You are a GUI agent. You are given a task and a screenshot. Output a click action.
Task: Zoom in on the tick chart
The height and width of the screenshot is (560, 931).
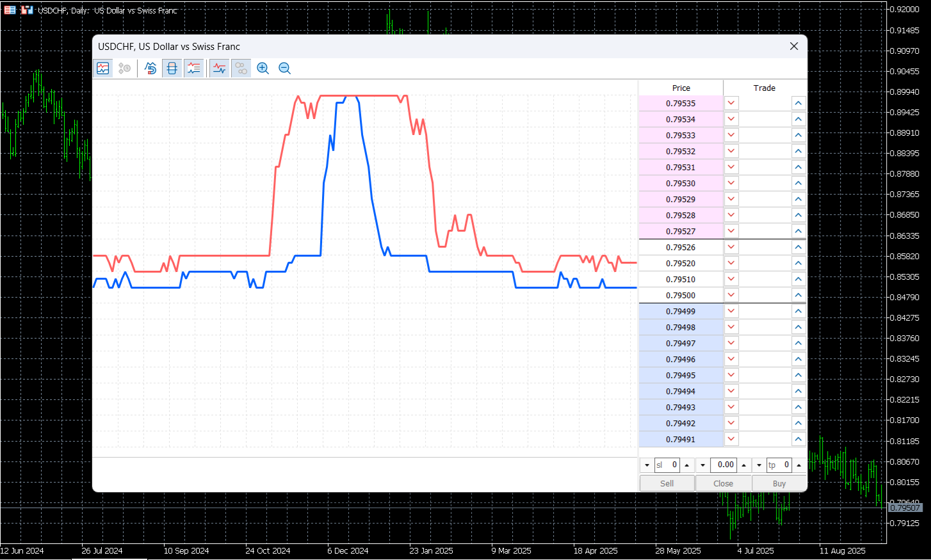(x=263, y=68)
